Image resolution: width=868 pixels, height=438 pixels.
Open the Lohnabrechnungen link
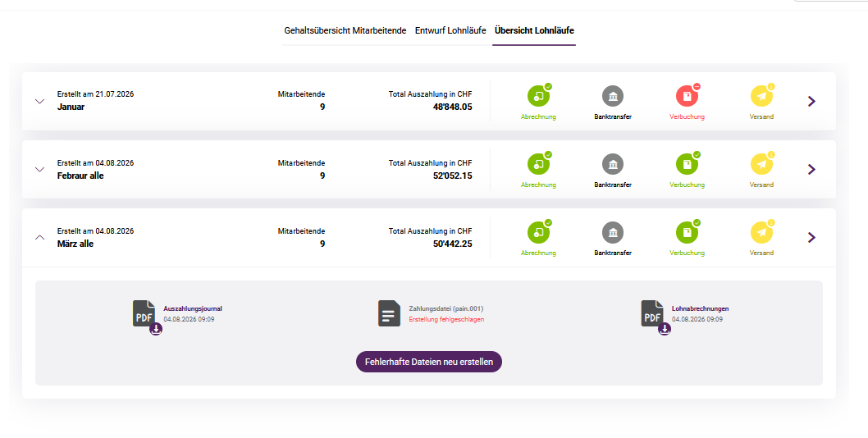click(x=701, y=308)
